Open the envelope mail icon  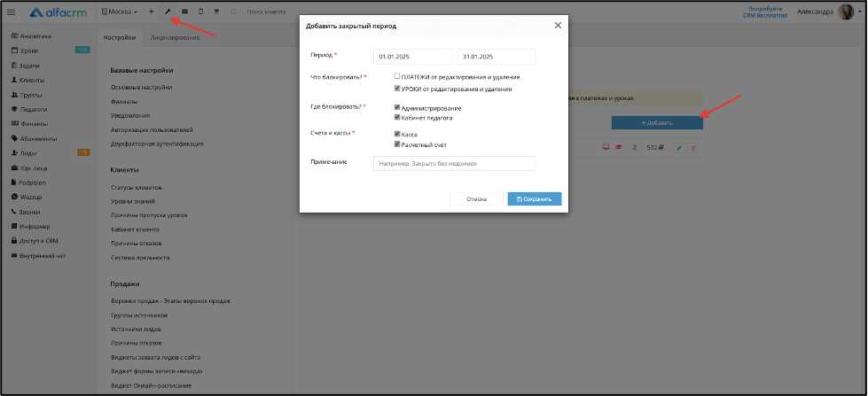[184, 12]
